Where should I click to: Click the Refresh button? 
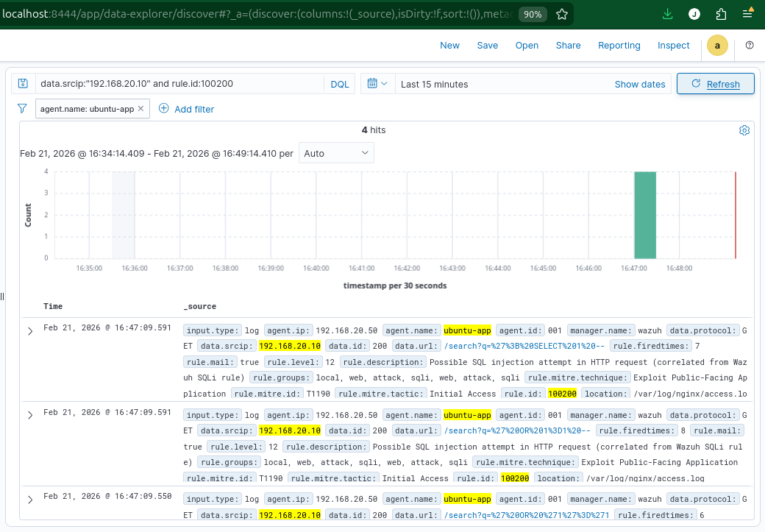715,83
